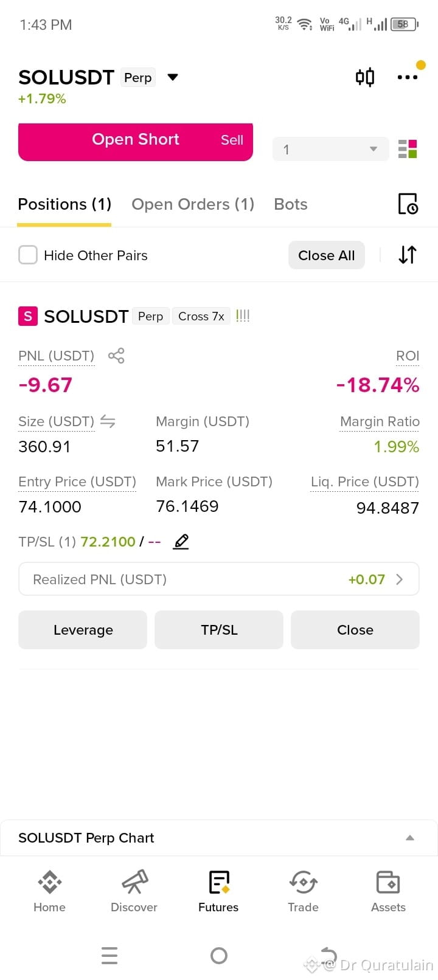Tap the sort positions arrows icon
The height and width of the screenshot is (980, 438).
[x=408, y=255]
